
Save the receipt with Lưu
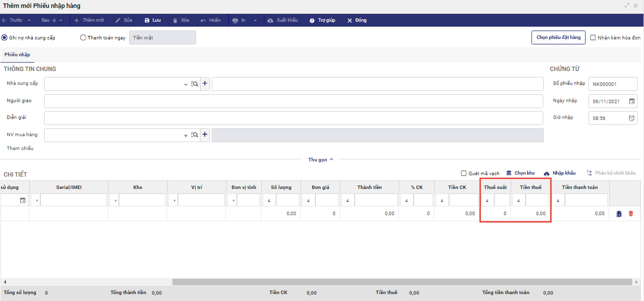[x=153, y=20]
